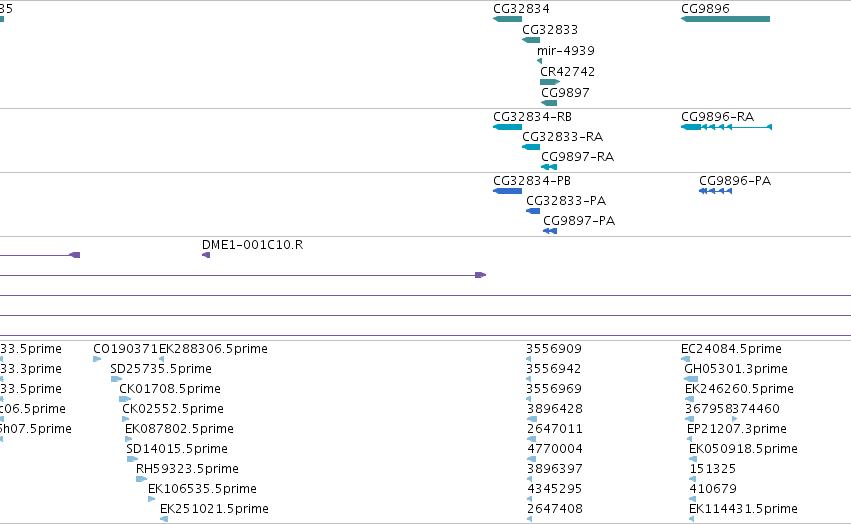Click the teal CG32834 gene bar
Screen dimensions: 851x524
(507, 19)
